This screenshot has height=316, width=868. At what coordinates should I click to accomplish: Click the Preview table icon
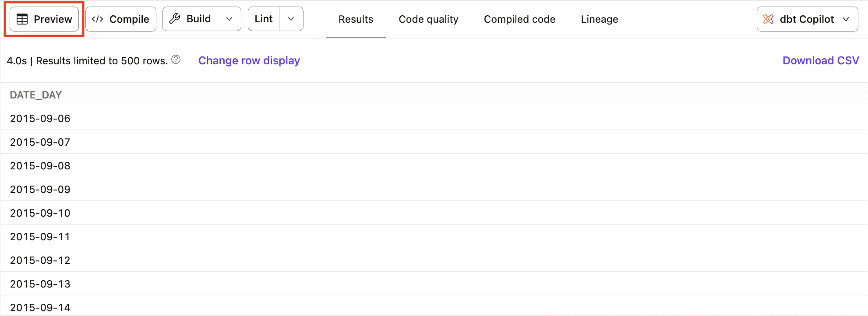(22, 19)
